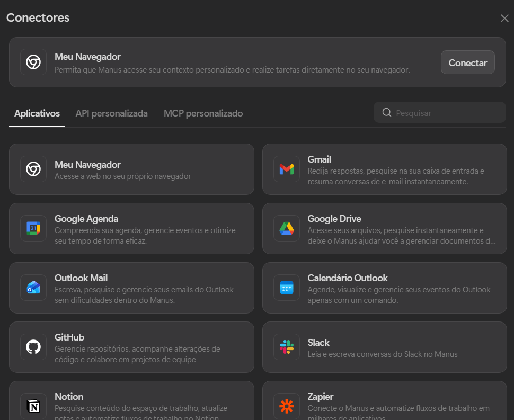Viewport: 514px width, 420px height.
Task: Click the Google Agenda calendar icon
Action: 33,228
